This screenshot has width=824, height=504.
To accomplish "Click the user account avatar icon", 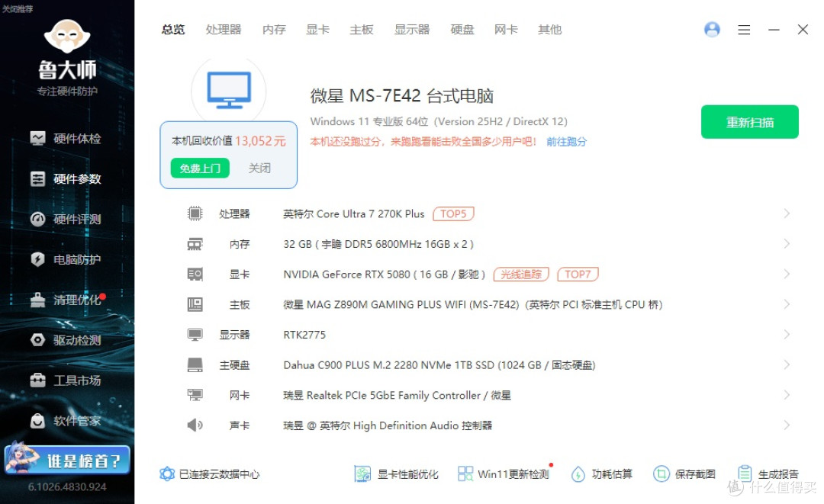I will point(712,30).
